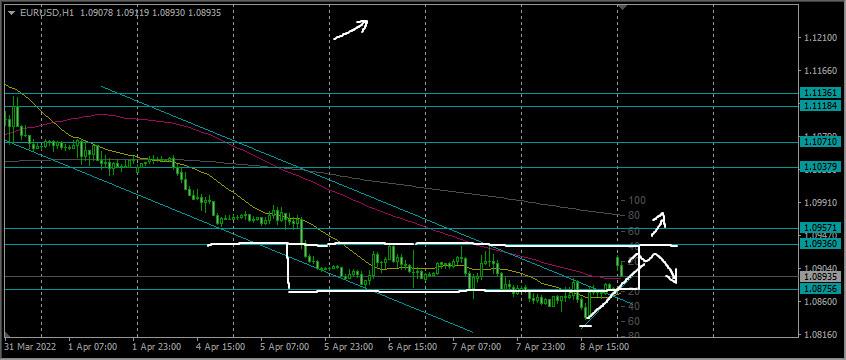This screenshot has width=846, height=360.
Task: Select the upward white arrow above the 1.09571 line
Action: point(659,224)
